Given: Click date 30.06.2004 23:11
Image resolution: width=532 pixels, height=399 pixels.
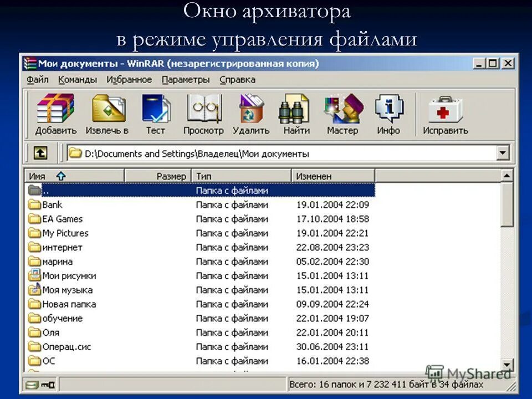Looking at the screenshot, I should (x=332, y=347).
